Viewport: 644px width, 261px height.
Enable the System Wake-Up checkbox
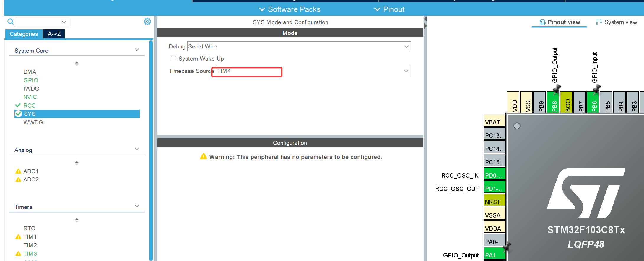pyautogui.click(x=173, y=59)
